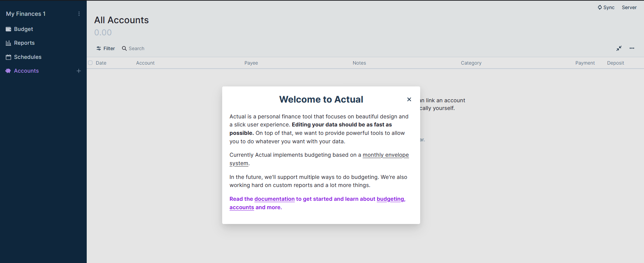644x263 pixels.
Task: Click the Sync refresh icon
Action: 600,7
